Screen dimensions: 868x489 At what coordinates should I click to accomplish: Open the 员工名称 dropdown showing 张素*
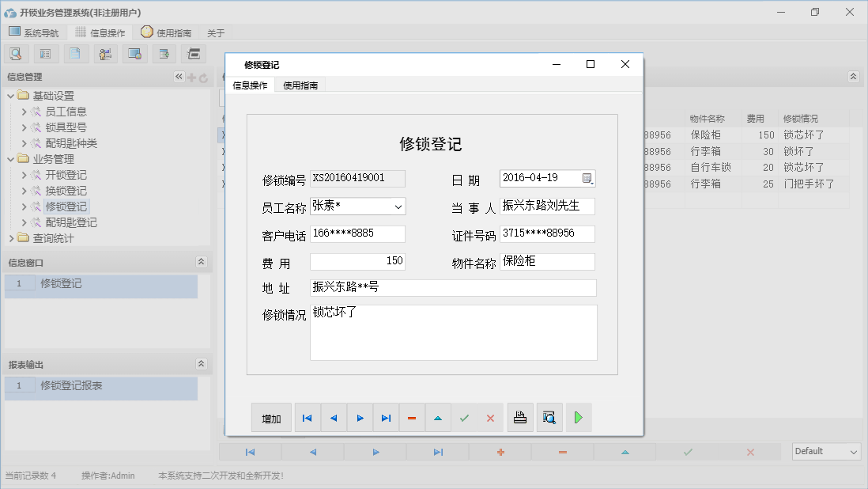397,205
